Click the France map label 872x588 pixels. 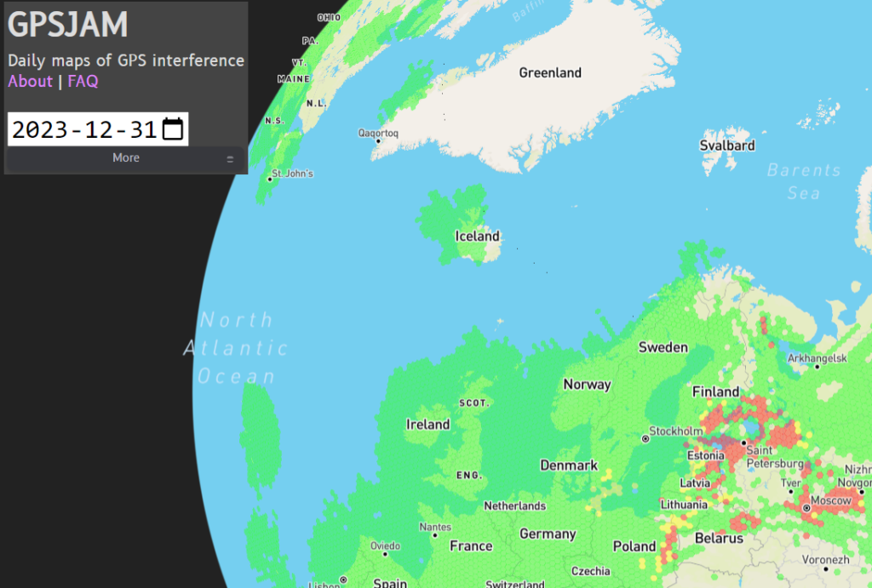point(471,546)
